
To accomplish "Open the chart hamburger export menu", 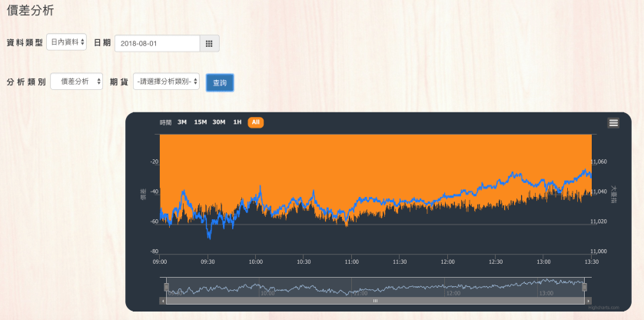I will pyautogui.click(x=613, y=122).
